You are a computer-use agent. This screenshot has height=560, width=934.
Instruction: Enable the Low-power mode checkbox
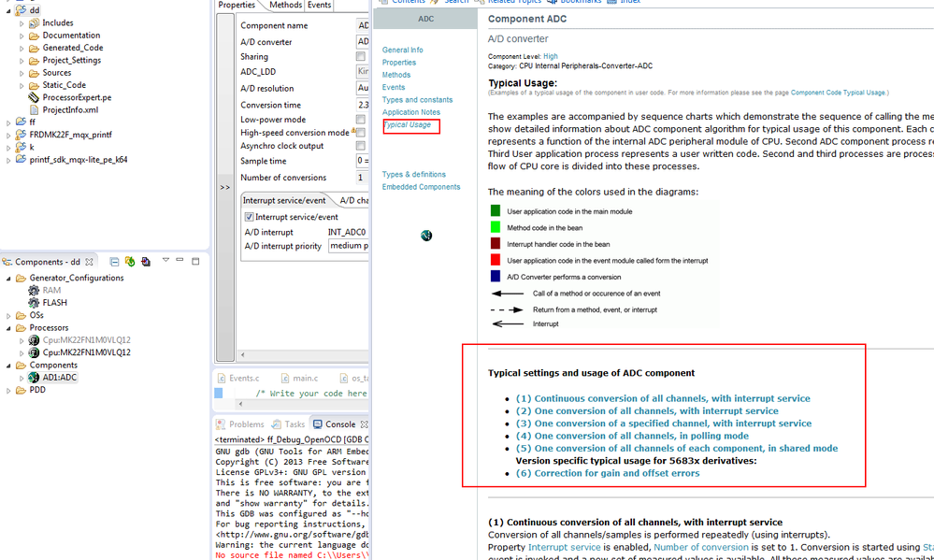[x=360, y=120]
